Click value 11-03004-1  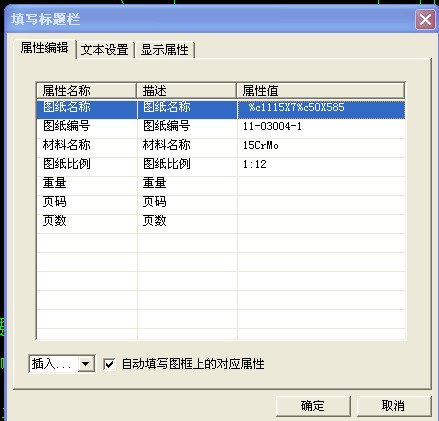(321, 128)
